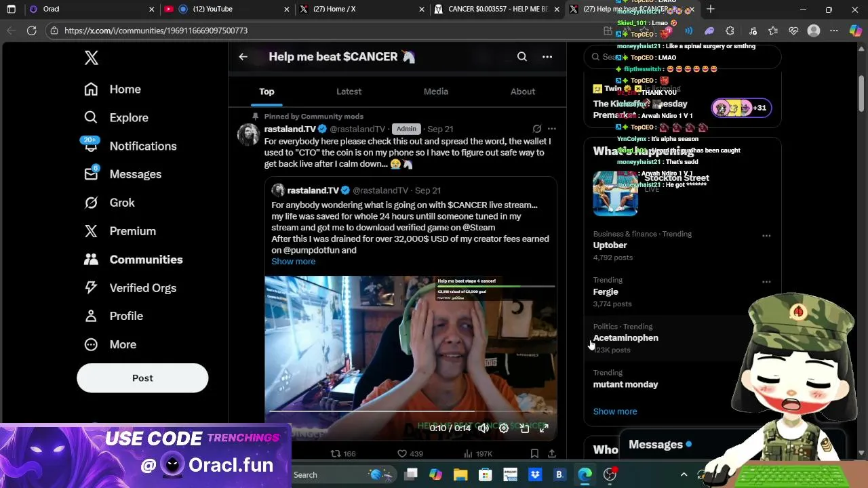This screenshot has height=488, width=868.
Task: Click the Post button
Action: click(142, 378)
